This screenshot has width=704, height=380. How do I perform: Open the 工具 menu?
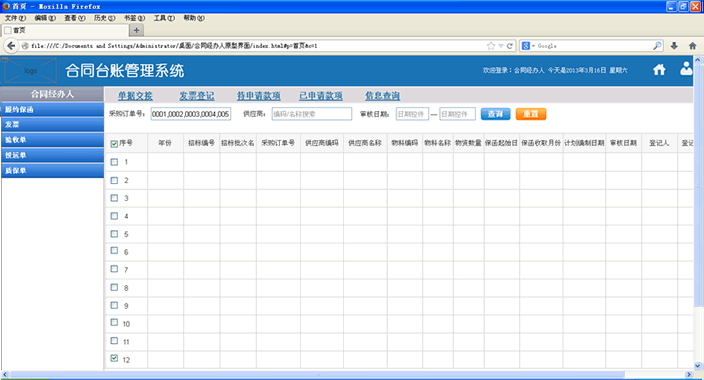[x=164, y=18]
